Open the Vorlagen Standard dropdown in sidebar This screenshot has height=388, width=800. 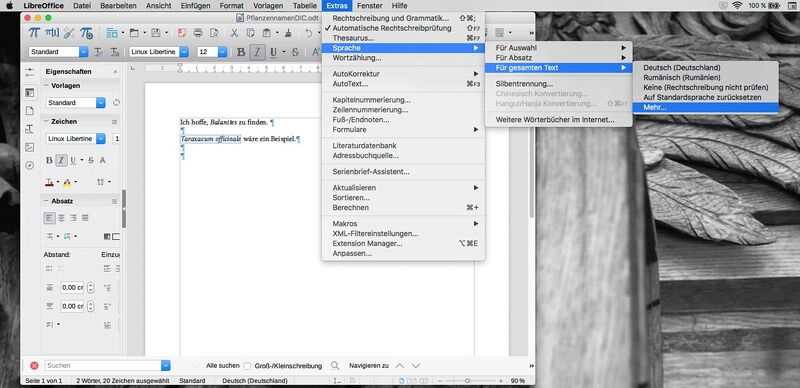pos(101,103)
